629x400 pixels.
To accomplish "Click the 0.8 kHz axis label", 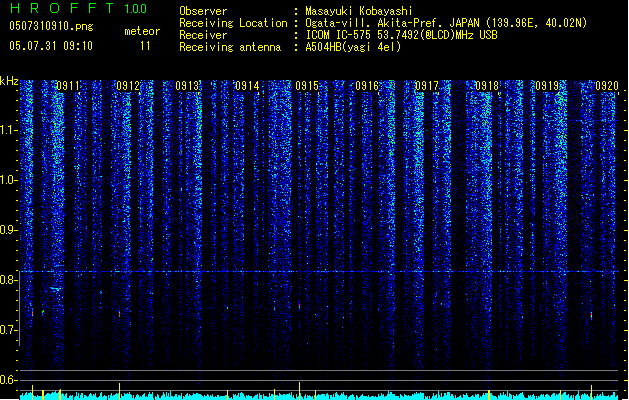I will coord(8,280).
